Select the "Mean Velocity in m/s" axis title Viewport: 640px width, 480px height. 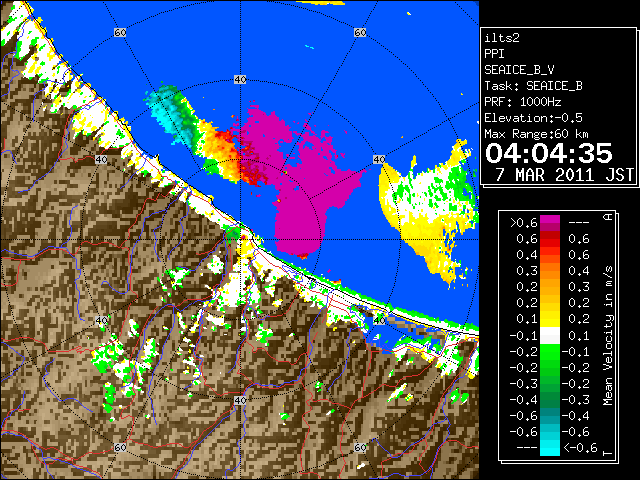pos(608,336)
